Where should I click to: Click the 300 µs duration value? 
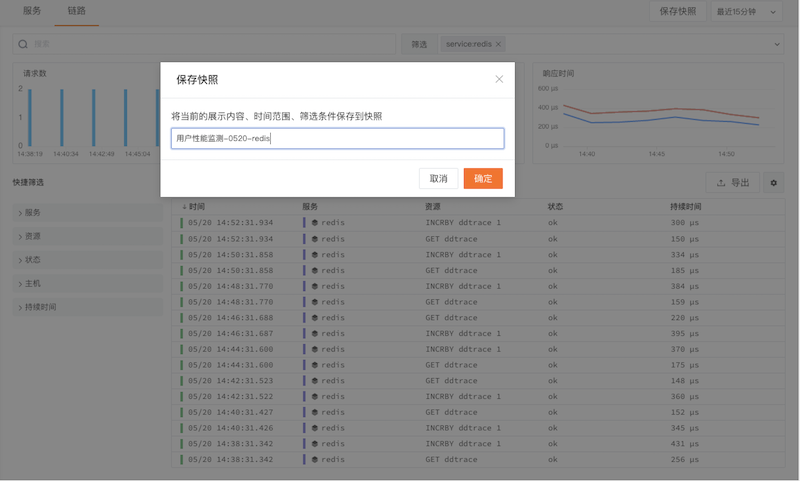coord(685,222)
